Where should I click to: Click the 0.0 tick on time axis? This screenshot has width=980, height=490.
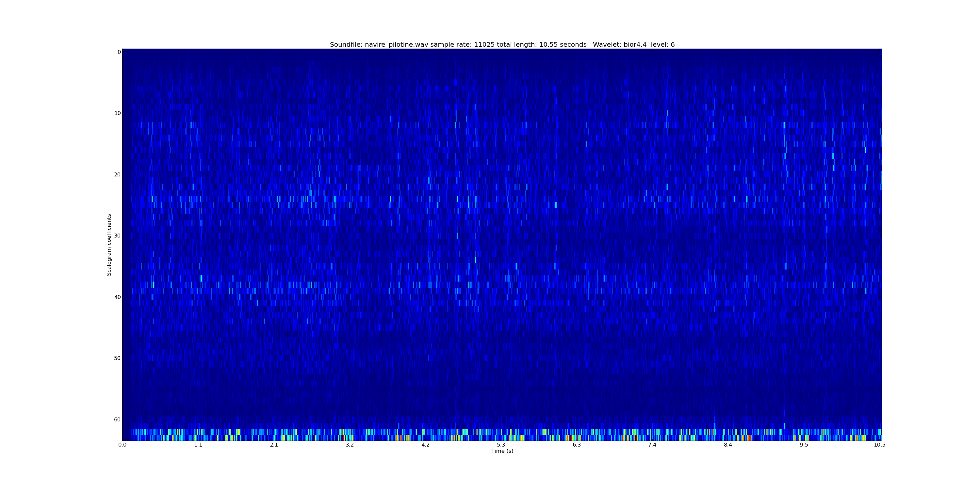(x=122, y=445)
